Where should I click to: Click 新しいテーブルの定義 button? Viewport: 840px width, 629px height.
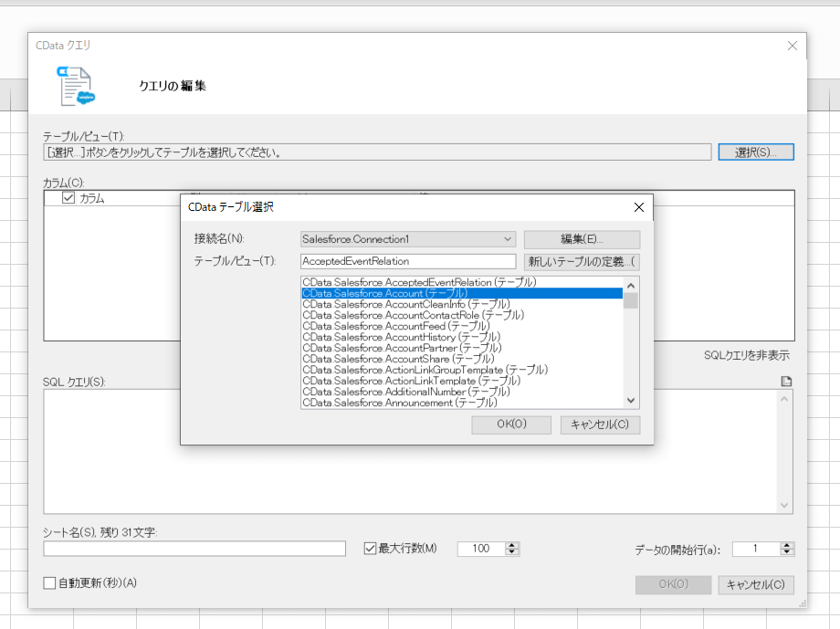tap(582, 261)
